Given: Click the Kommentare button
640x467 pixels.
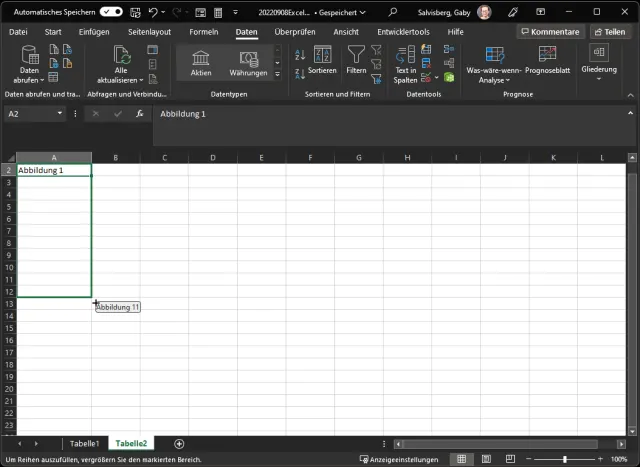Looking at the screenshot, I should (549, 32).
